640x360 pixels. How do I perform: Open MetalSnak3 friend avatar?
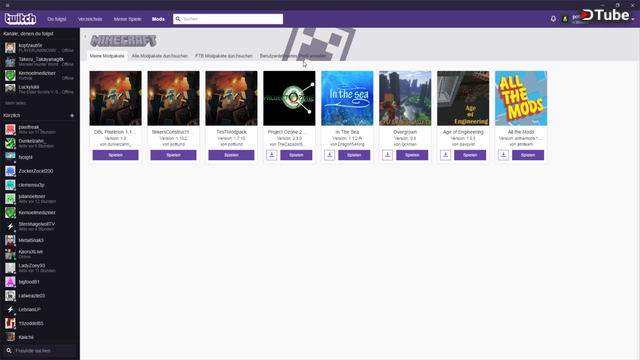point(10,240)
